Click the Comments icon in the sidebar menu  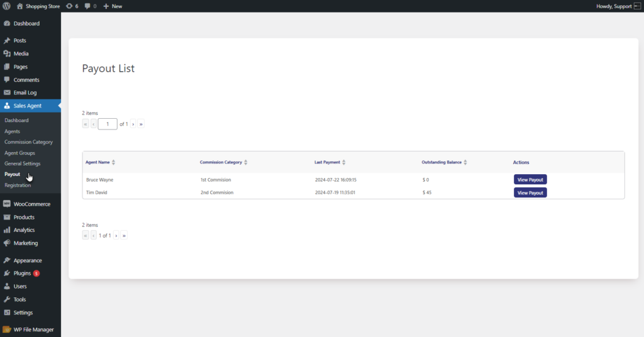click(x=7, y=80)
